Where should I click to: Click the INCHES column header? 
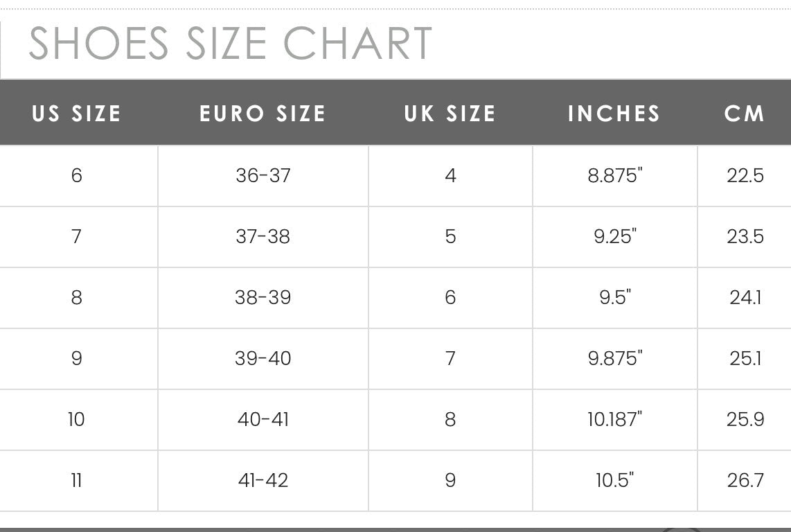(614, 114)
